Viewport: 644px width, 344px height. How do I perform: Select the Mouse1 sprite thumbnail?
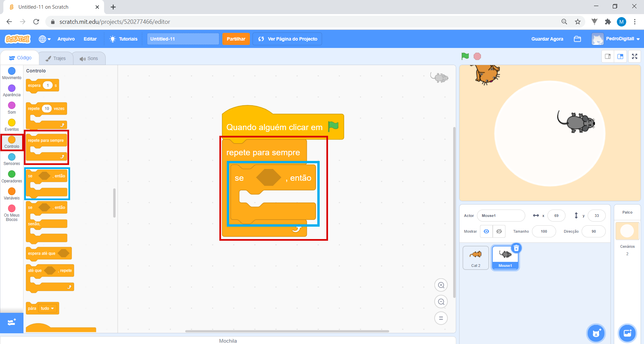(505, 257)
